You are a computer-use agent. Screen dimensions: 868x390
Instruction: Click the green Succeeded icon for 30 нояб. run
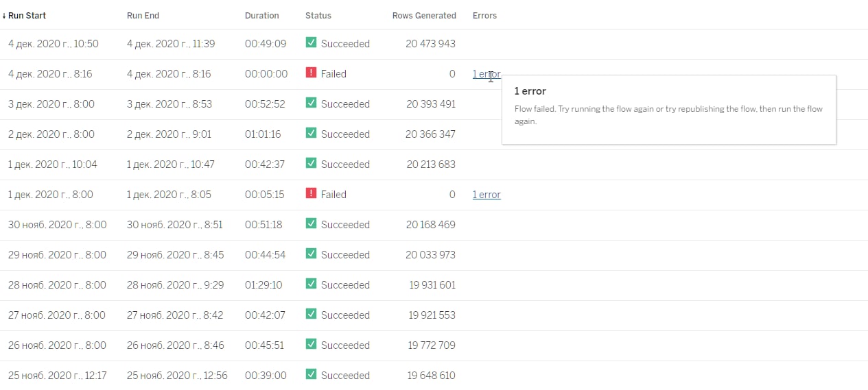click(x=311, y=223)
